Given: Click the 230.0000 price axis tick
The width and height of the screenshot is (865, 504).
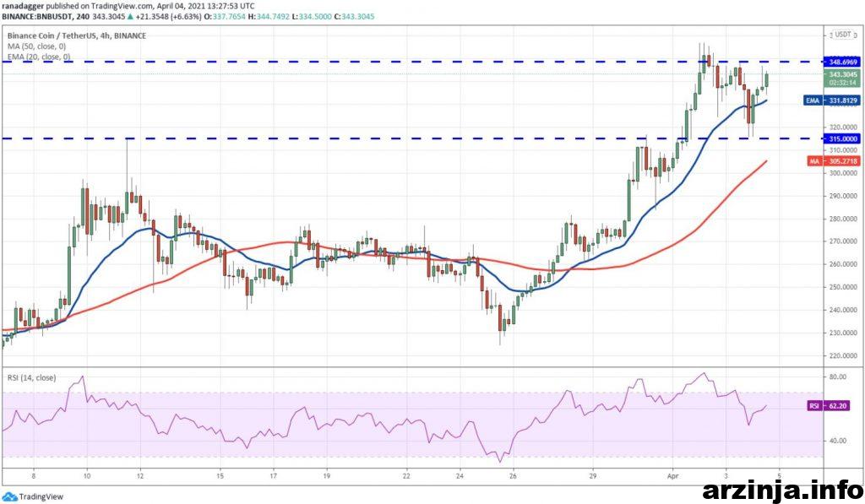Looking at the screenshot, I should point(842,333).
